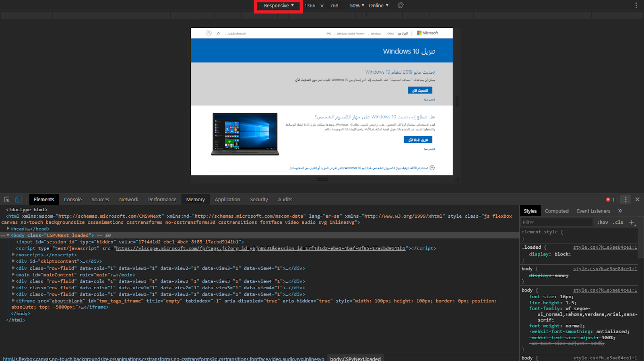Click the display: block declaration
This screenshot has height=361, width=644.
click(551, 254)
